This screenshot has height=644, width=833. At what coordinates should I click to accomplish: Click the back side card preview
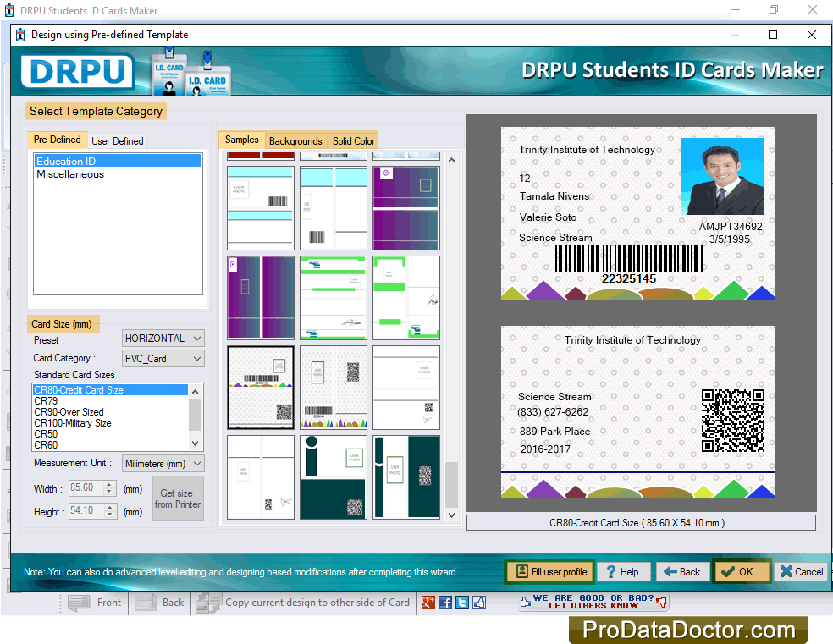637,412
